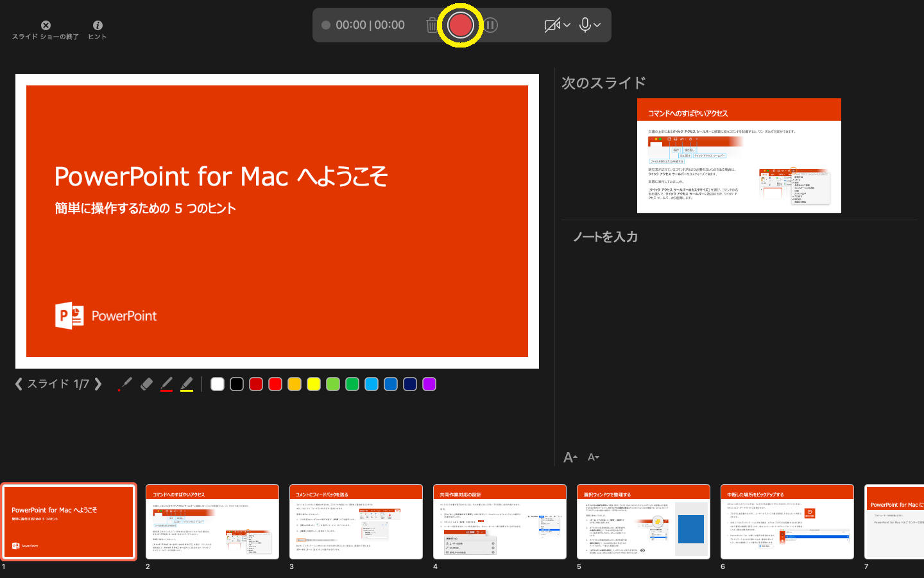Click the current slide main preview
The width and height of the screenshot is (924, 578).
pos(277,221)
